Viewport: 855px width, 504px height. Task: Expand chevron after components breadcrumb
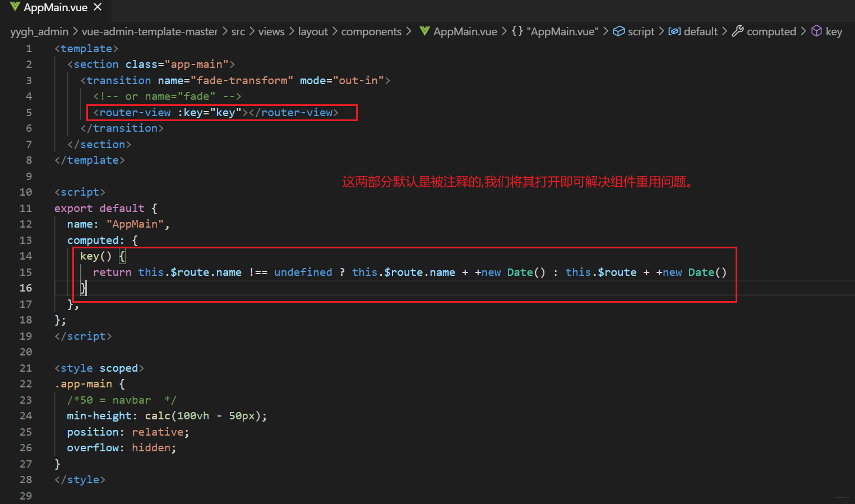point(408,31)
